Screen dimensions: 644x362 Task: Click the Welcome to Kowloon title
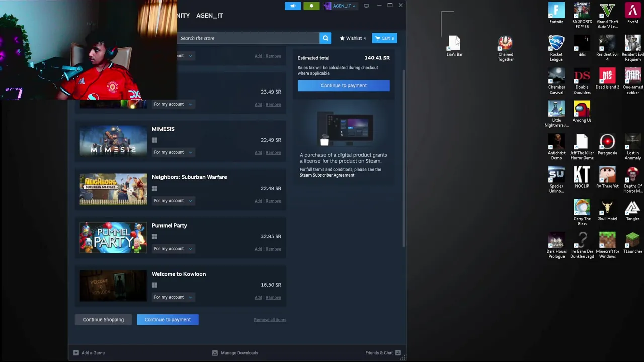click(x=179, y=274)
